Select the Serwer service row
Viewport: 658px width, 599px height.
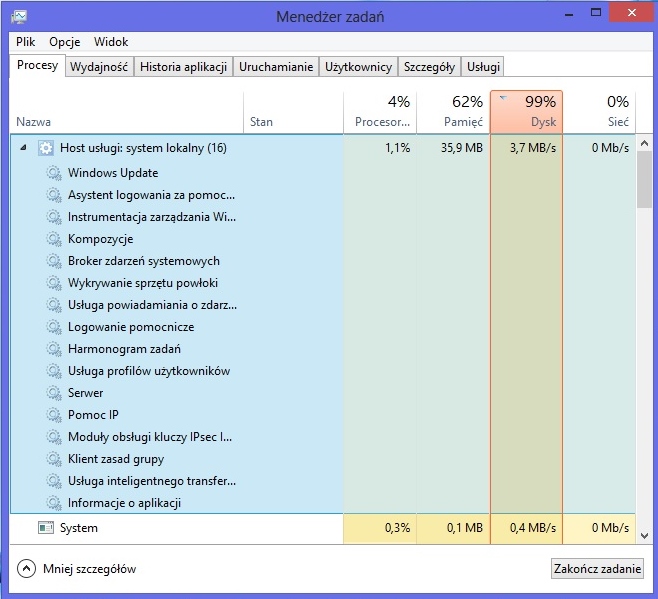pyautogui.click(x=322, y=393)
